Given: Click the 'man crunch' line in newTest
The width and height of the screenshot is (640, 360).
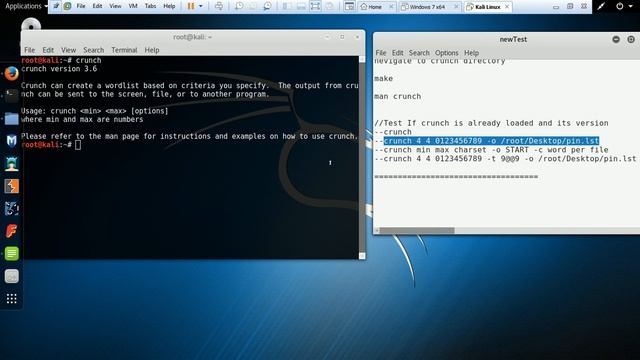Looking at the screenshot, I should (398, 96).
